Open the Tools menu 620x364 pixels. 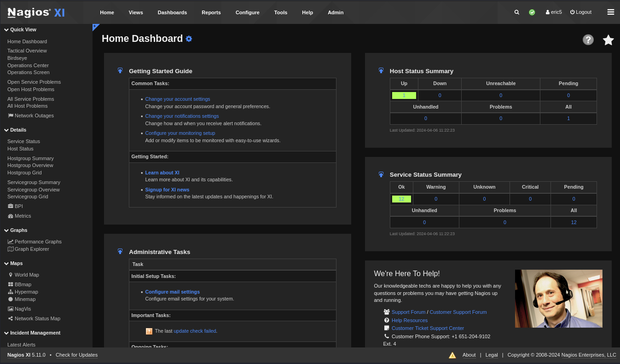281,12
